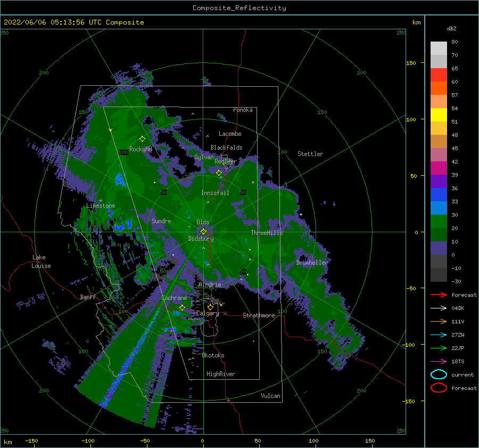The width and height of the screenshot is (479, 448).
Task: Pick the blue 33-36 dBZ swatch
Action: pos(439,195)
